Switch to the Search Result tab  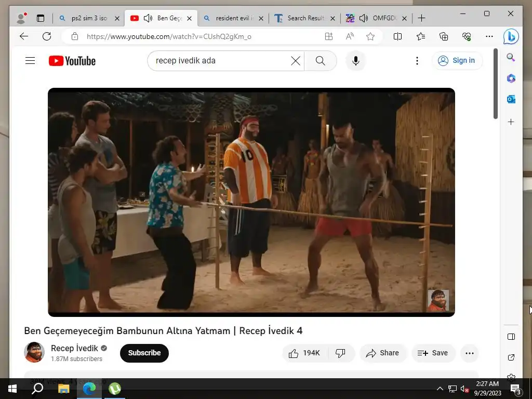[x=305, y=18]
